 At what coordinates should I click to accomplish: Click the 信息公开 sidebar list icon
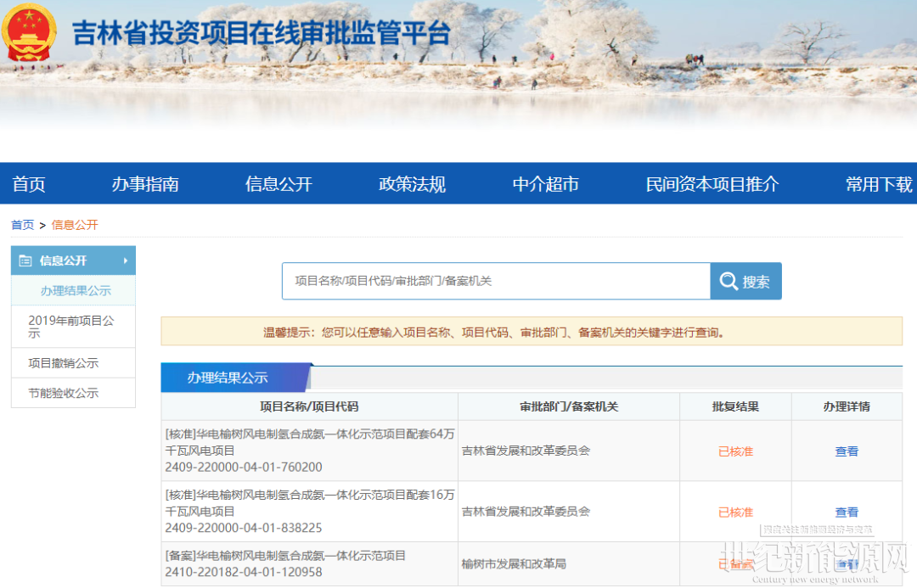point(25,260)
